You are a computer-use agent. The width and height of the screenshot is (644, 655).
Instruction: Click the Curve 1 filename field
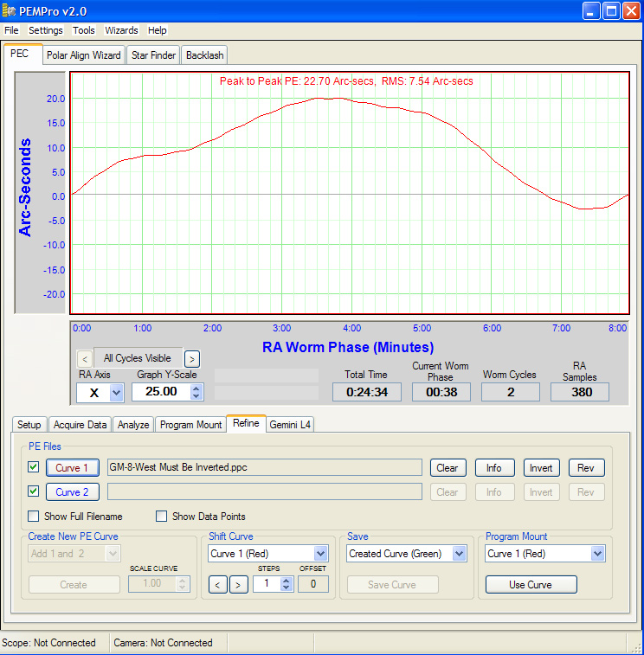click(265, 467)
